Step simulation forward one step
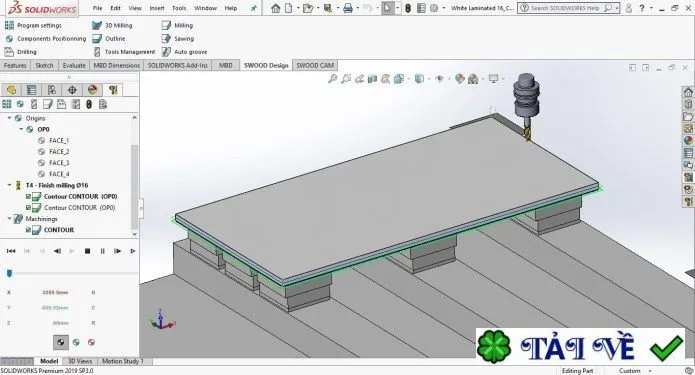 (x=117, y=251)
